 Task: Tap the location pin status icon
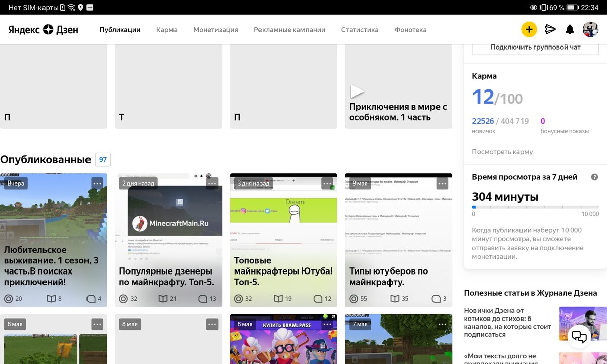pos(80,7)
